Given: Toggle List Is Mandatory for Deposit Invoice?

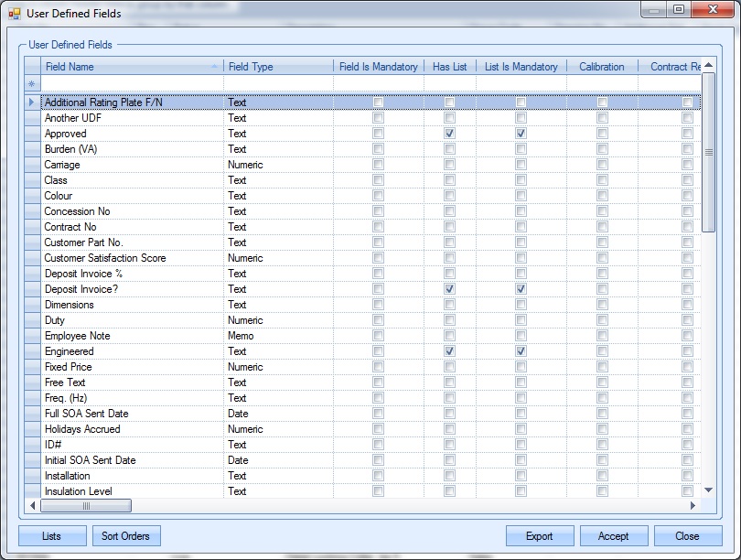Looking at the screenshot, I should click(521, 289).
